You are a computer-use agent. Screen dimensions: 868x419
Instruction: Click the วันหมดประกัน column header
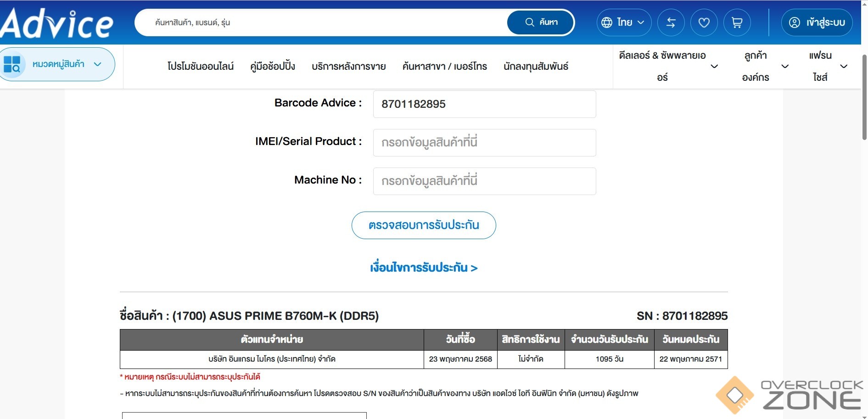(691, 340)
